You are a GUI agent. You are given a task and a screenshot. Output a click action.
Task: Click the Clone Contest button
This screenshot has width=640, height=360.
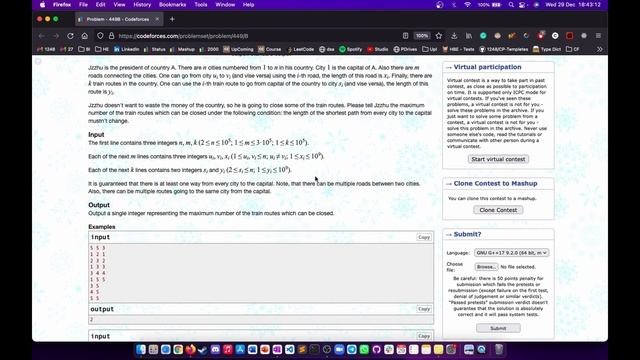498,210
